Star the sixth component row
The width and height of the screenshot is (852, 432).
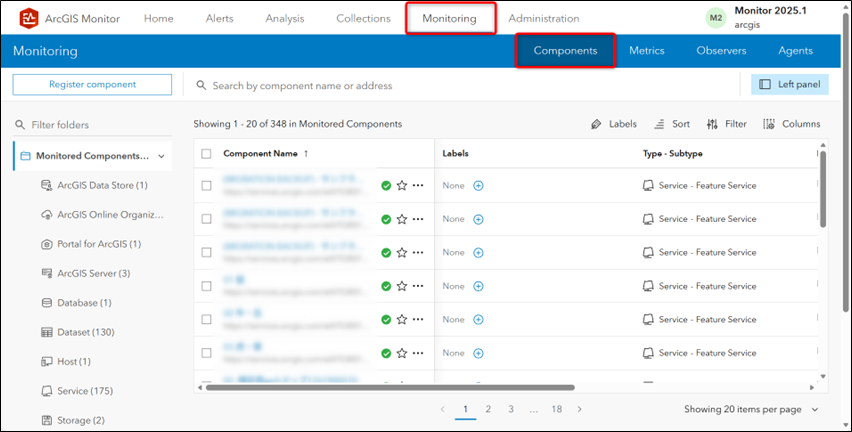[402, 353]
